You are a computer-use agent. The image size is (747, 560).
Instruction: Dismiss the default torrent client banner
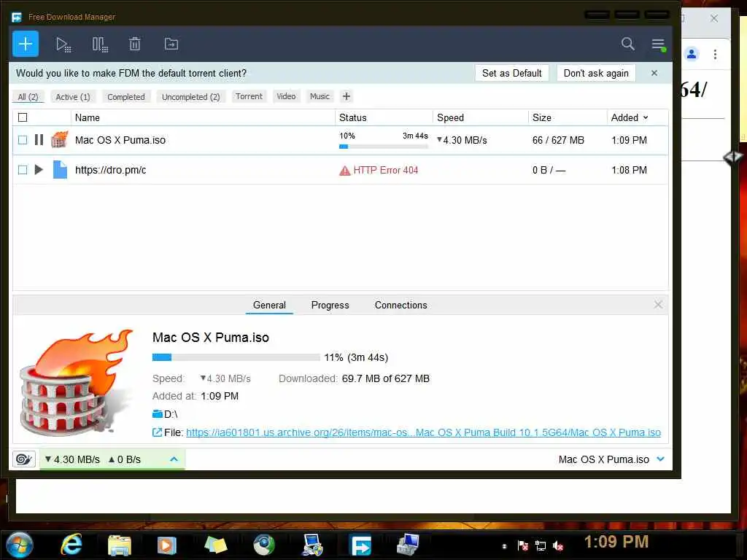click(654, 73)
